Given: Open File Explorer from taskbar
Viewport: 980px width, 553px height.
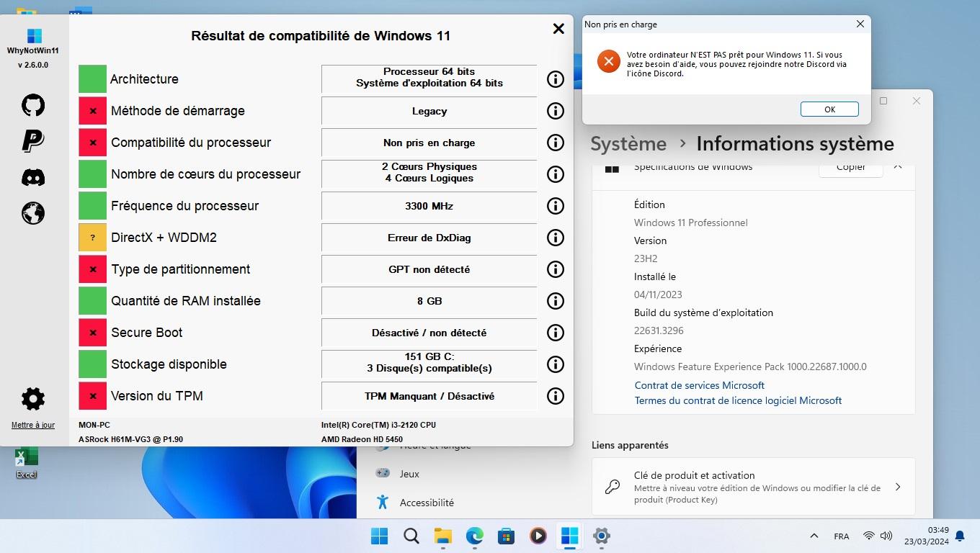Looking at the screenshot, I should [x=442, y=536].
